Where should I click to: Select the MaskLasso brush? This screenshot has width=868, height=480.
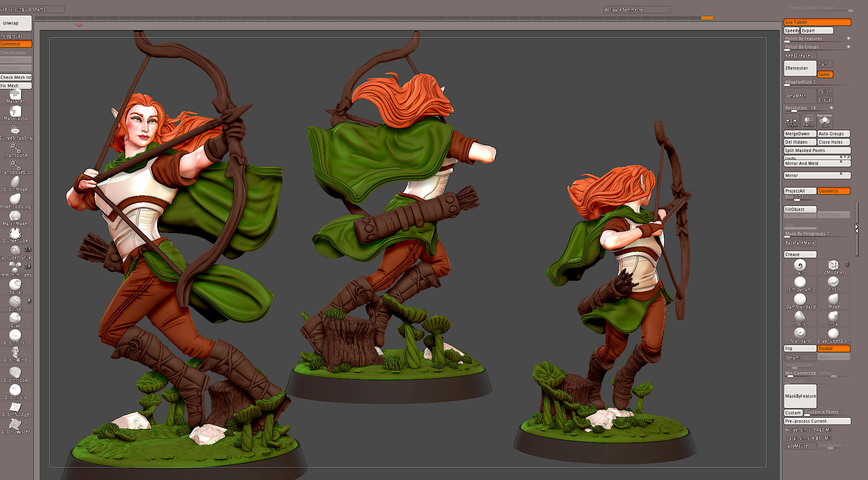point(15,113)
